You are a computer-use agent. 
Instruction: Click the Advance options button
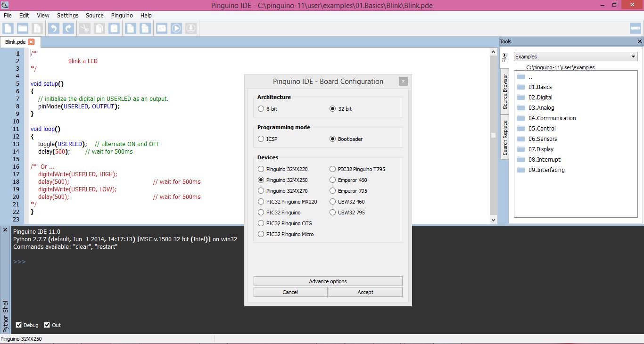[x=328, y=281]
